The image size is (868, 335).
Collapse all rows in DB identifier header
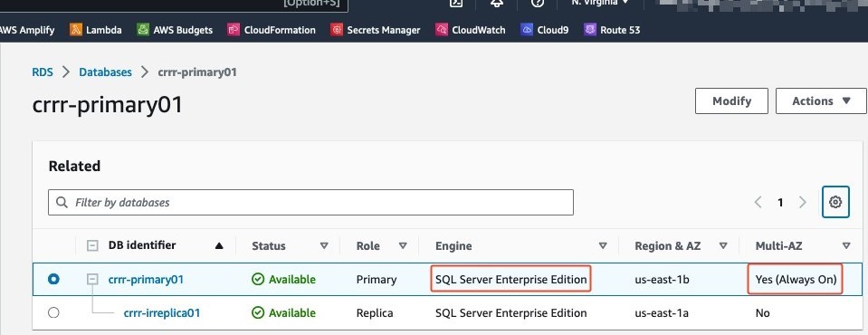coord(92,246)
